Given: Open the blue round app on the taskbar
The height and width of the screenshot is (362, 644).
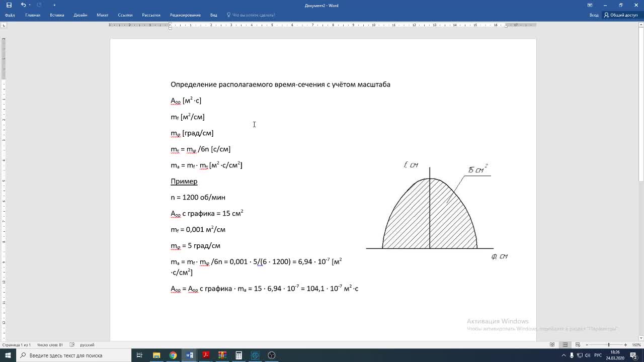Looking at the screenshot, I should [255, 355].
